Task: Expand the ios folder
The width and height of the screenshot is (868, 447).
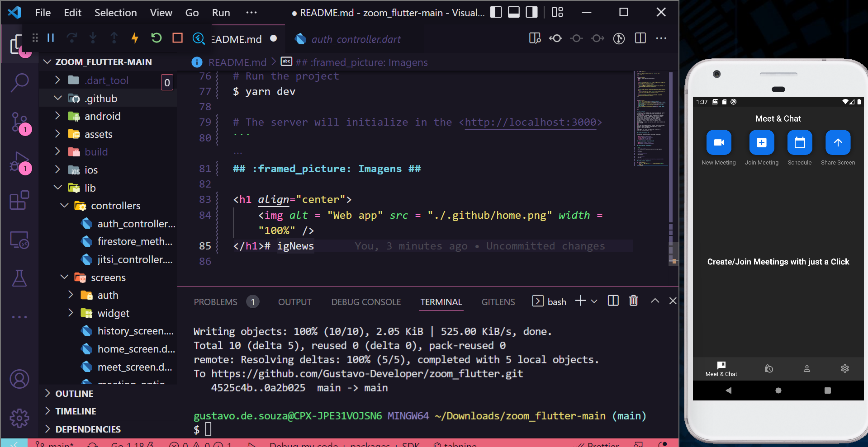Action: [108, 170]
